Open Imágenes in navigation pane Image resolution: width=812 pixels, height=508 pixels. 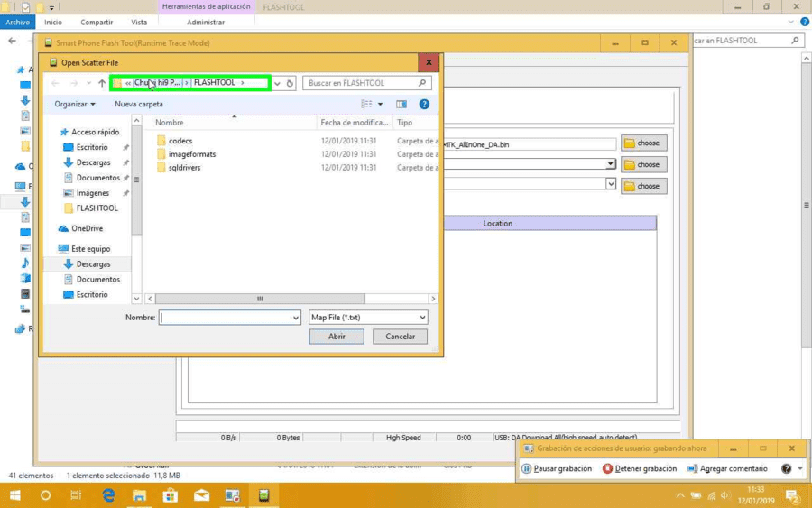pos(93,193)
